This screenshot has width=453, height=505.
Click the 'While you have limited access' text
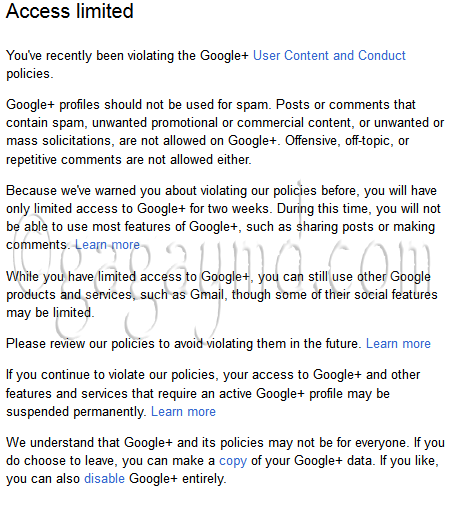point(94,277)
